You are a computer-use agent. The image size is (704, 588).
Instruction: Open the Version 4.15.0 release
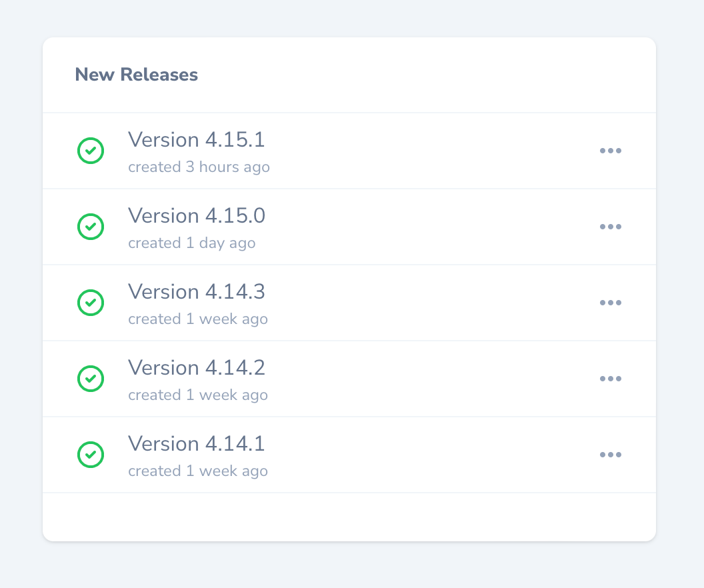coord(196,216)
